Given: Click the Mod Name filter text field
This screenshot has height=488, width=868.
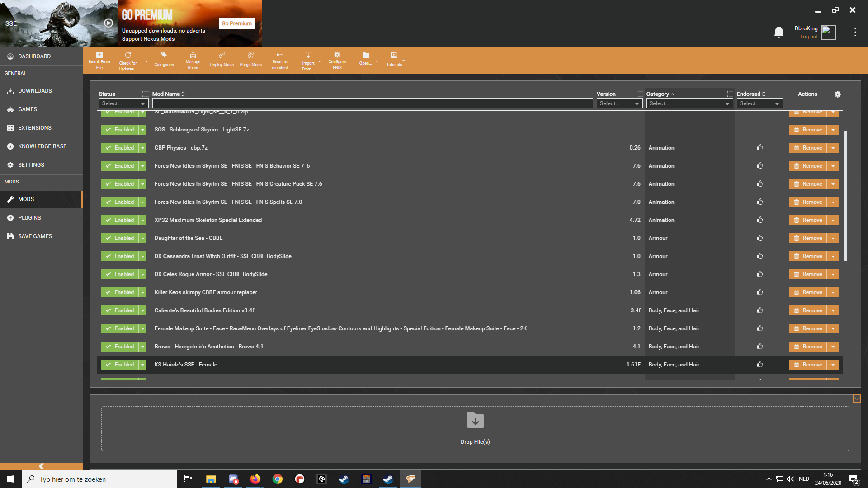Looking at the screenshot, I should tap(372, 103).
